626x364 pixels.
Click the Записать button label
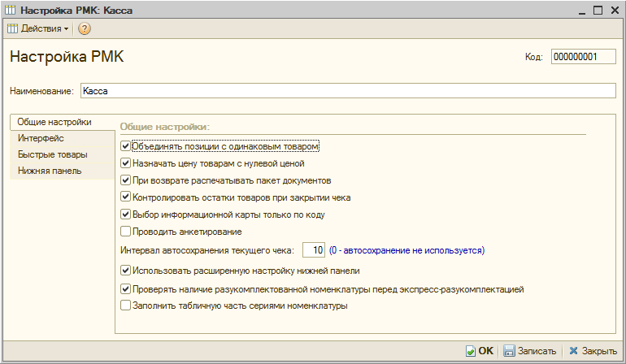tap(537, 351)
